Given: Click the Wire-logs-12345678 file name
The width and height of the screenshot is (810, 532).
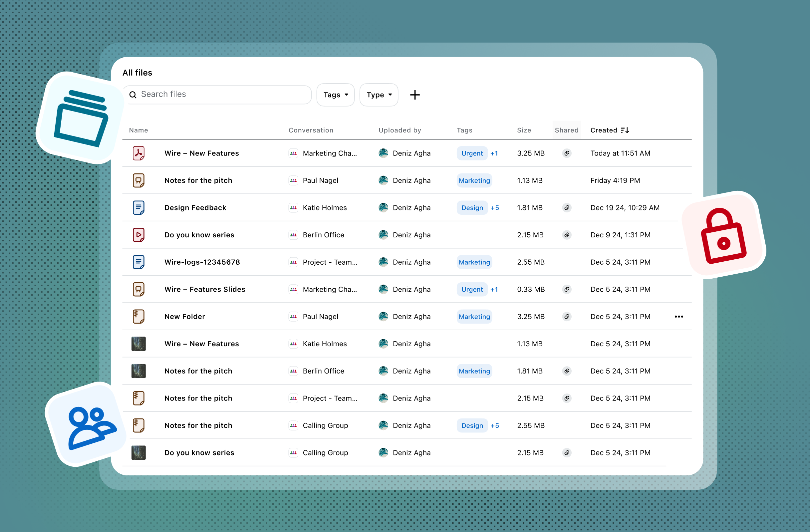Looking at the screenshot, I should 202,262.
